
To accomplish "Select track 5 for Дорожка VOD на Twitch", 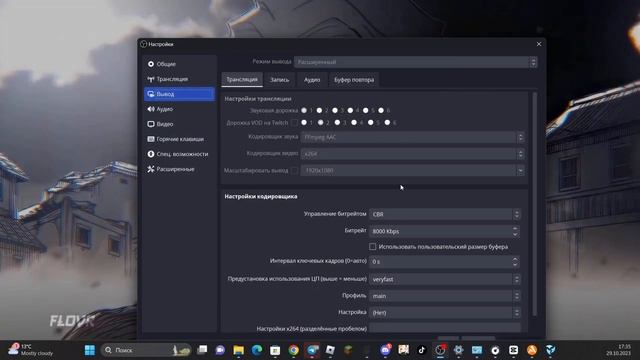I will point(371,122).
